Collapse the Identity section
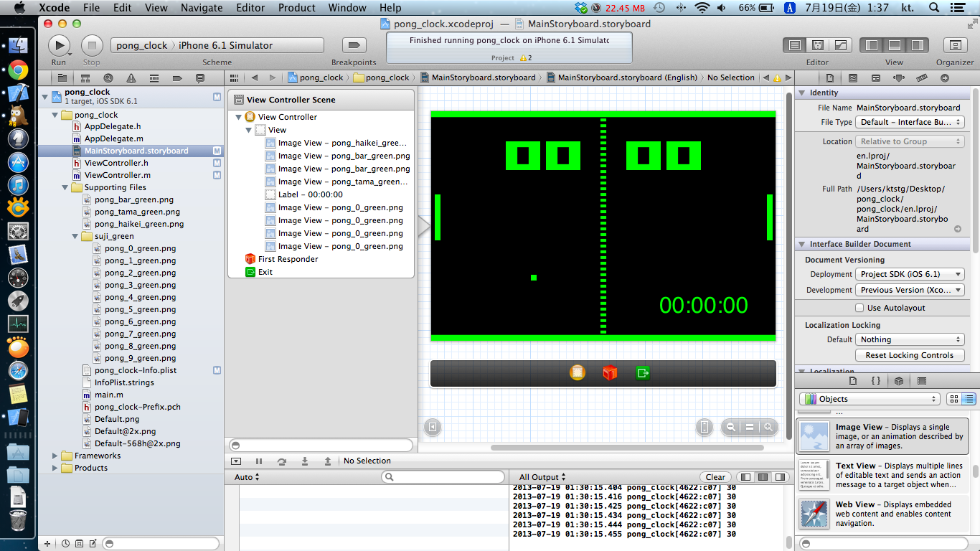Screen dimensions: 980x551 801,93
